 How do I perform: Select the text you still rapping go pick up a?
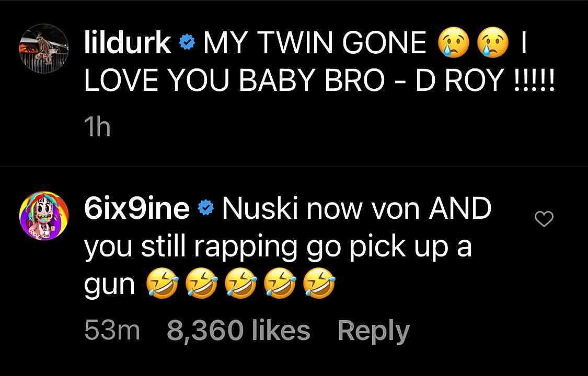[278, 248]
